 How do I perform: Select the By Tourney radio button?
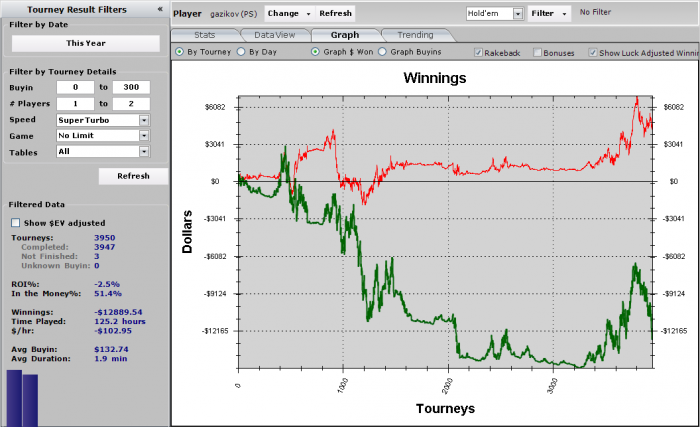pos(179,52)
